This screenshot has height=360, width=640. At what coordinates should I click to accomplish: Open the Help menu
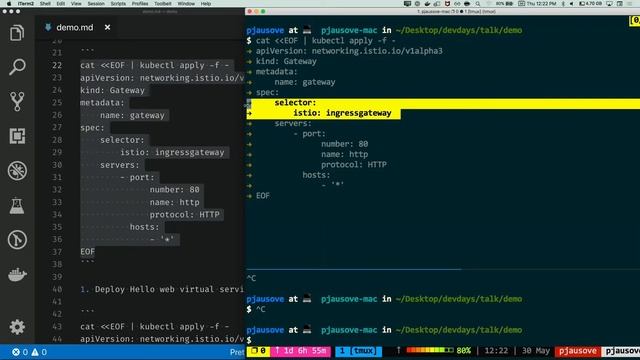206,4
